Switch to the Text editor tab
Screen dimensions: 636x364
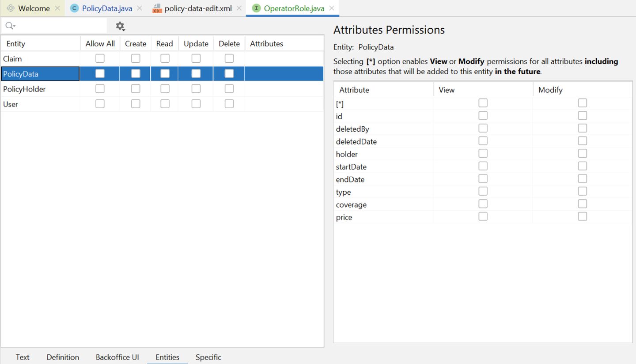(23, 357)
